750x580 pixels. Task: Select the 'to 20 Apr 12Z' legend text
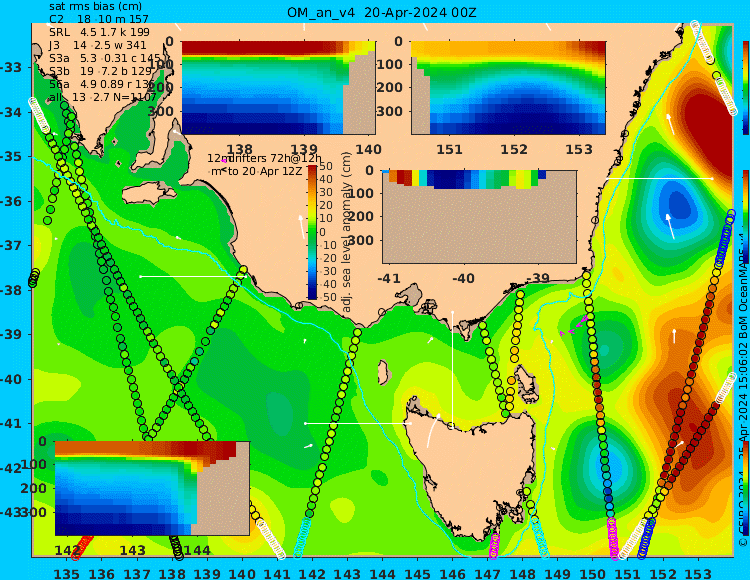265,171
